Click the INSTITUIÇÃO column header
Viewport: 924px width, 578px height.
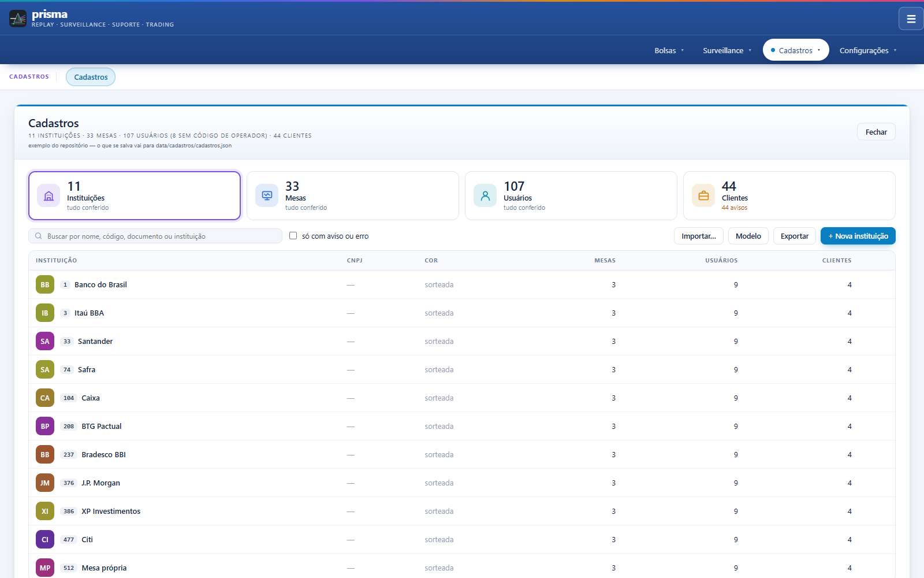[56, 260]
